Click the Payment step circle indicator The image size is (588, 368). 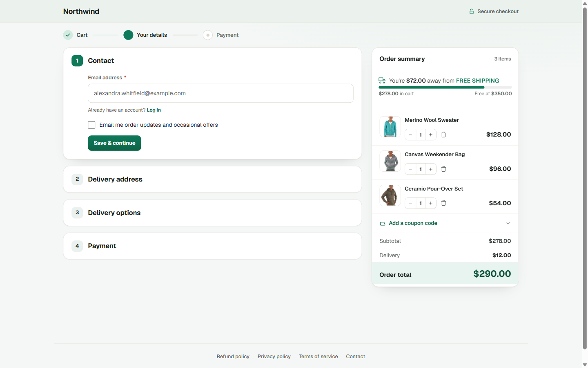click(x=208, y=35)
